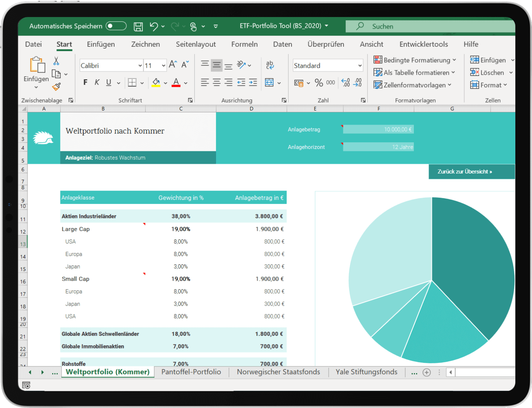
Task: Increase font size with large A
Action: click(173, 65)
